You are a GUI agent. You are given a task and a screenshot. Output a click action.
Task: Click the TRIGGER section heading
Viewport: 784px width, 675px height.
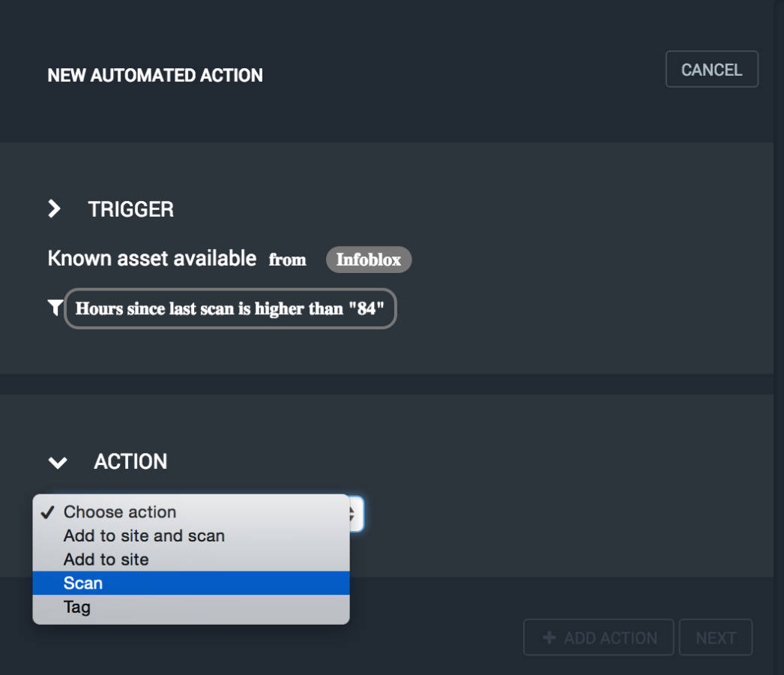131,209
